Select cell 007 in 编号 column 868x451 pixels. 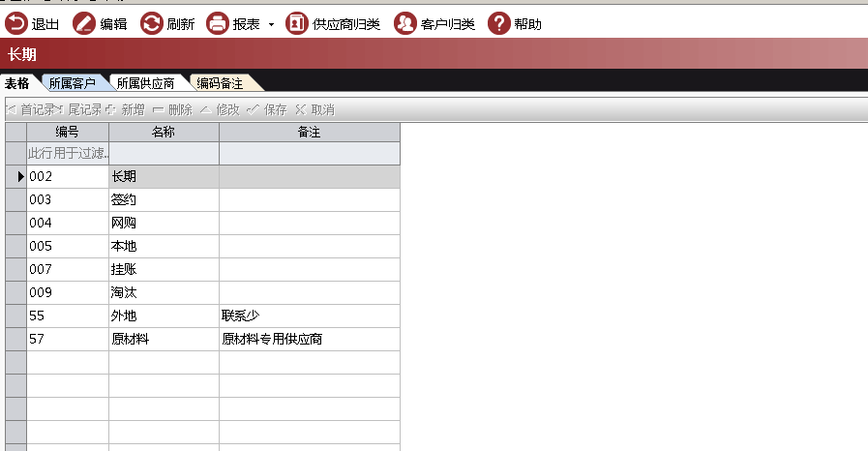tap(68, 269)
